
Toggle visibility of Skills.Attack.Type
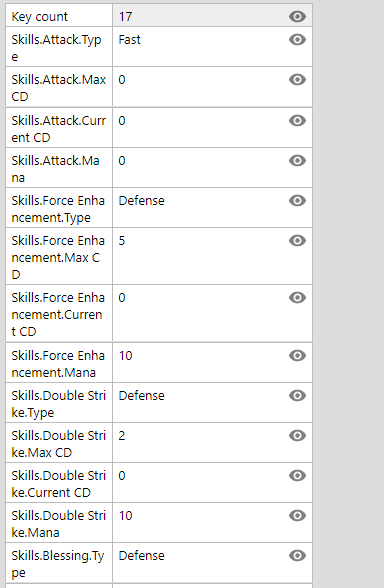(297, 39)
